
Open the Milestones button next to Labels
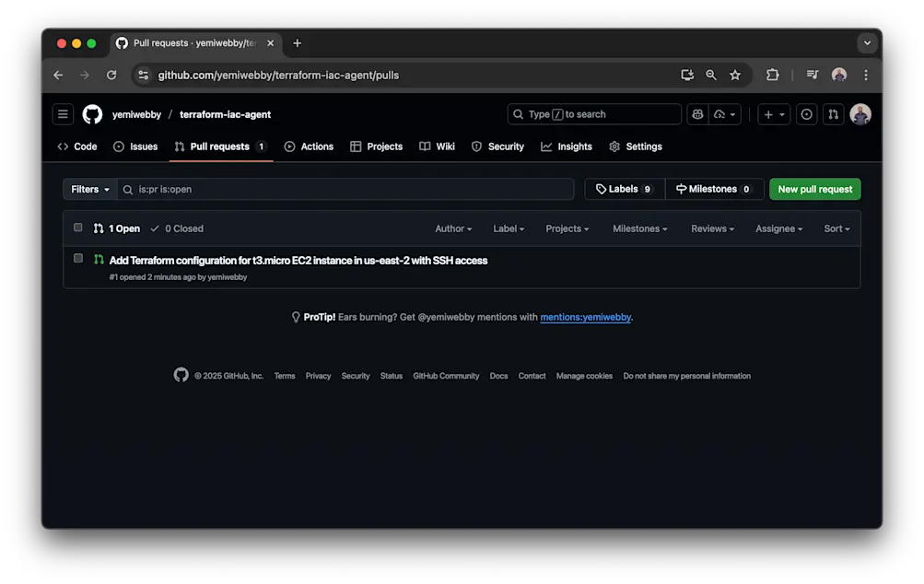714,189
